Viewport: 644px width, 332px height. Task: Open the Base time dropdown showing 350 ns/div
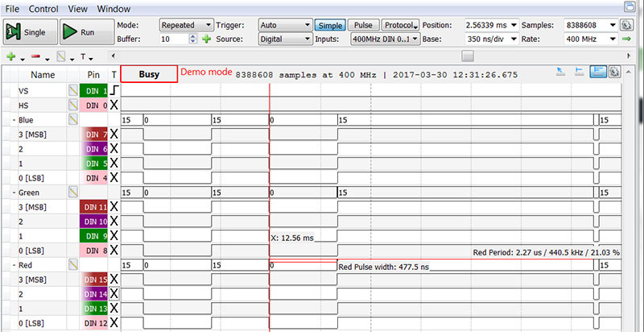coord(490,39)
